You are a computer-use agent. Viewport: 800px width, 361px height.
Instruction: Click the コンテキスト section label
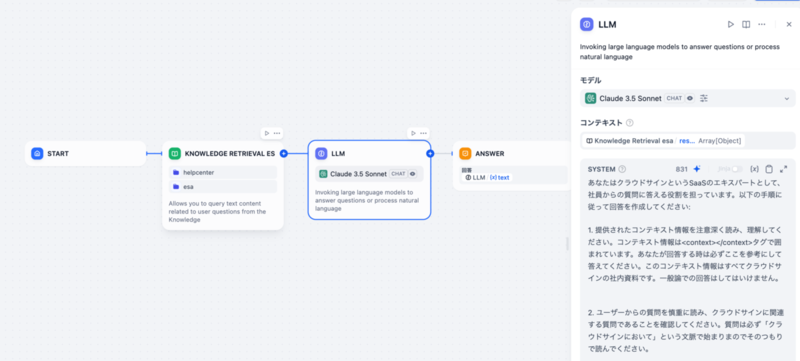click(601, 123)
